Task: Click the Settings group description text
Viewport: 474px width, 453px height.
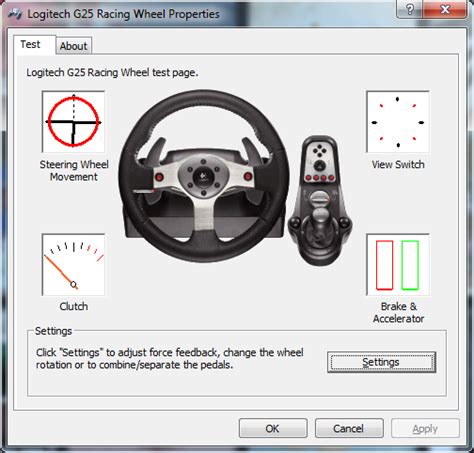Action: pyautogui.click(x=170, y=358)
